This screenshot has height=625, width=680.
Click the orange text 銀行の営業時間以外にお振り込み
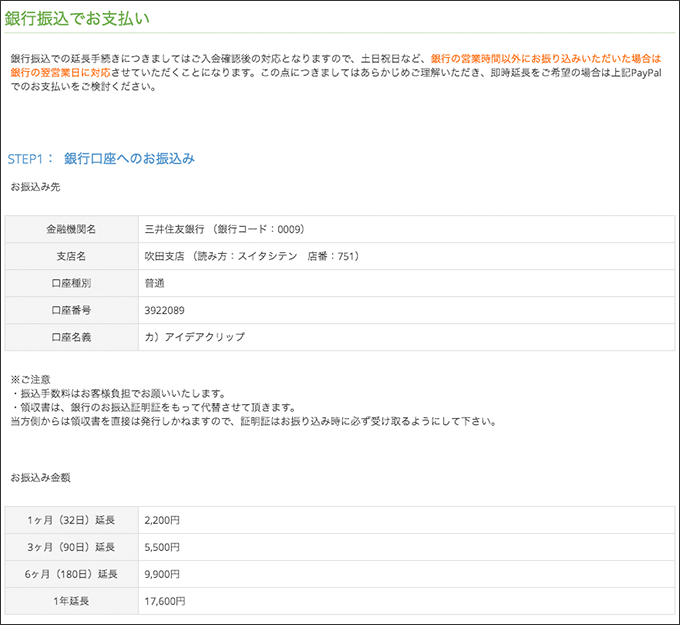click(x=546, y=59)
